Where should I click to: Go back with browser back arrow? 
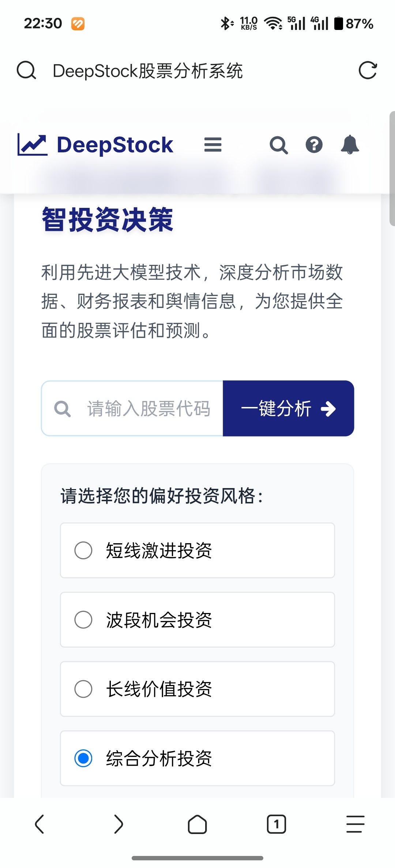(x=39, y=824)
